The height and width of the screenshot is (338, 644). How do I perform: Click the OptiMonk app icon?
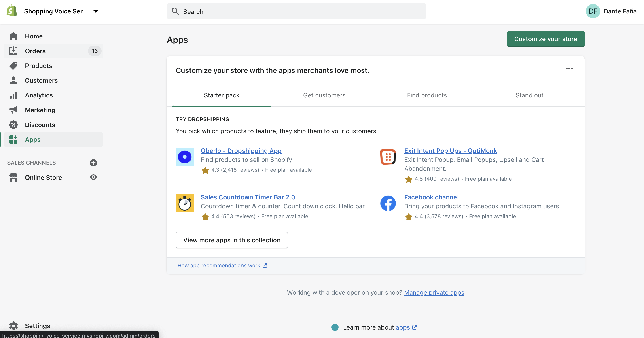[388, 157]
